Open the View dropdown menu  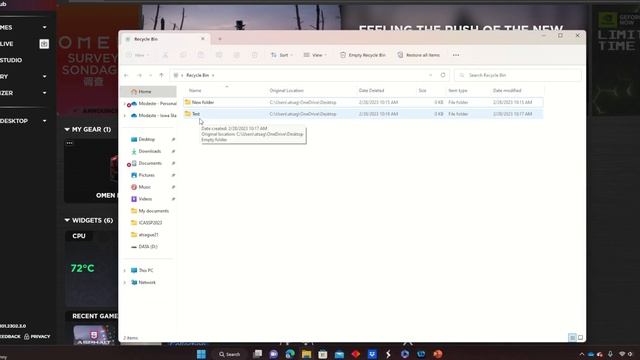(x=315, y=55)
